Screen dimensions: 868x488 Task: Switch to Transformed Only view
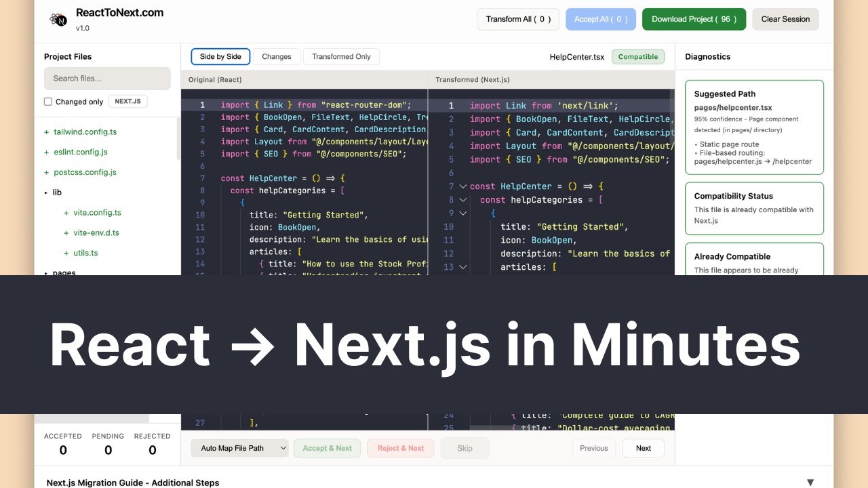point(341,57)
